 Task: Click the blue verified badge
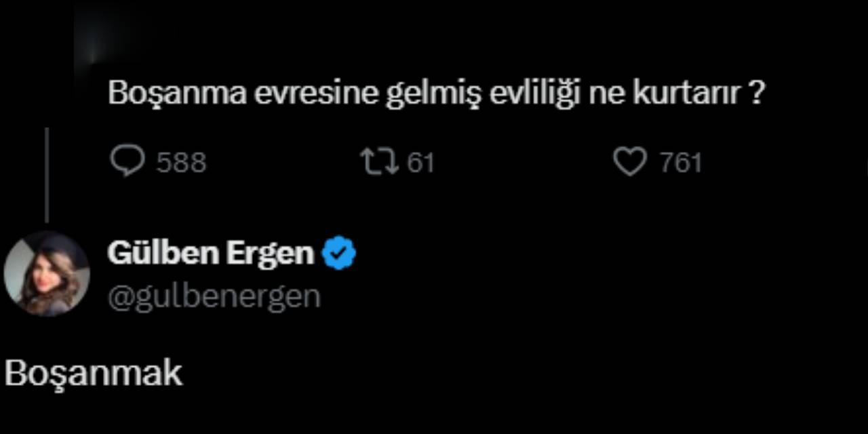coord(338,254)
